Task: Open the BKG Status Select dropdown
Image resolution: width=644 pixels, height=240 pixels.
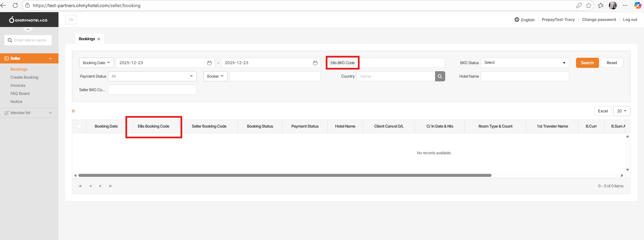Action: point(525,63)
